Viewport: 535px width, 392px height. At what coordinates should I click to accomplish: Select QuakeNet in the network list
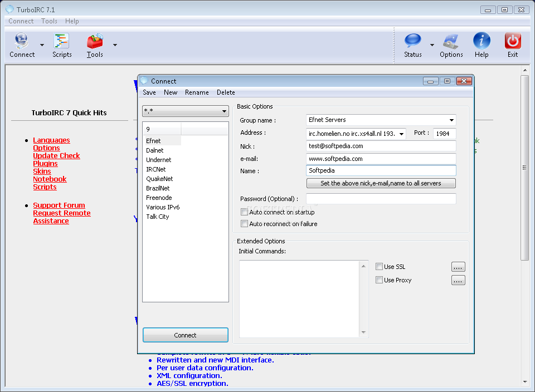tap(159, 179)
